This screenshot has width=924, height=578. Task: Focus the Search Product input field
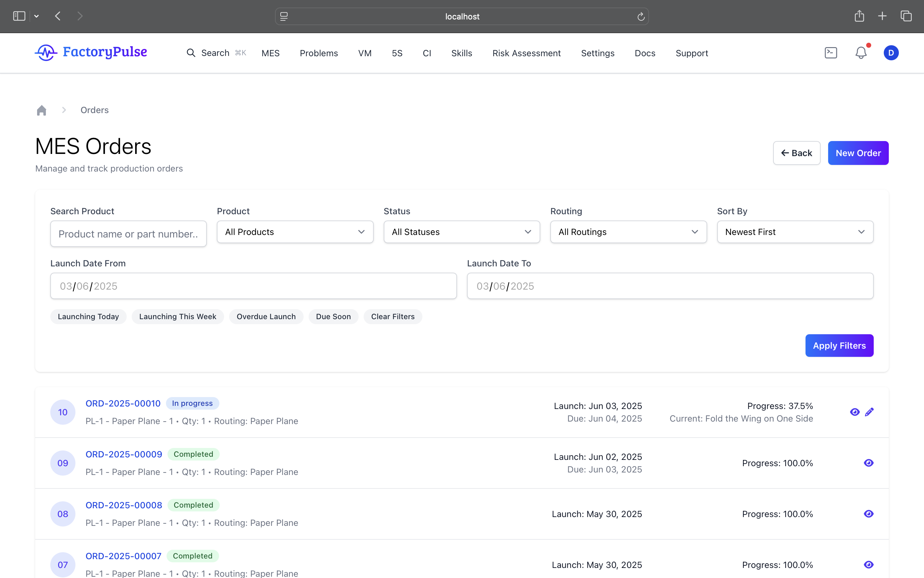point(129,234)
